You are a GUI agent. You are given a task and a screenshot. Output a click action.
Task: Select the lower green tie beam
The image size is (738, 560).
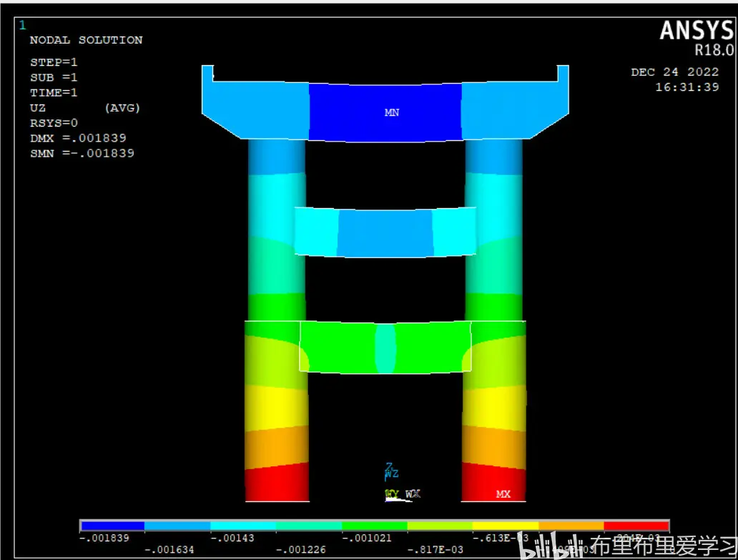[x=385, y=348]
